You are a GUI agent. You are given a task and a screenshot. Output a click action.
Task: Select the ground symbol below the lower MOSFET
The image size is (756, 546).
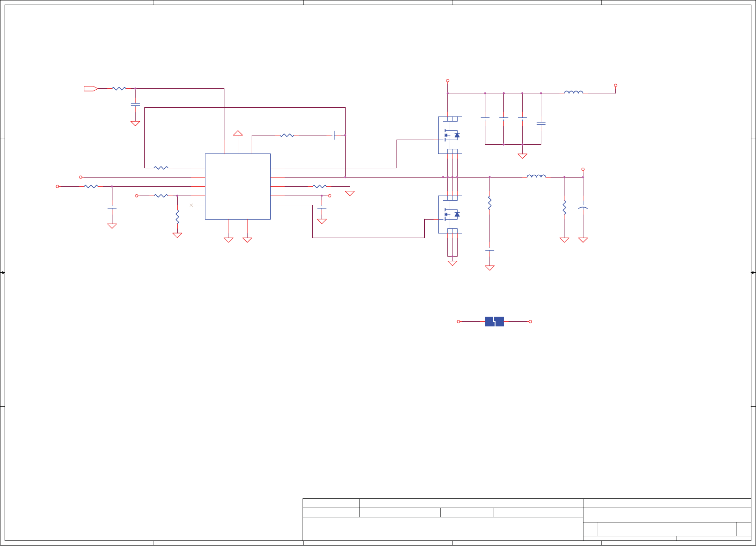point(452,263)
